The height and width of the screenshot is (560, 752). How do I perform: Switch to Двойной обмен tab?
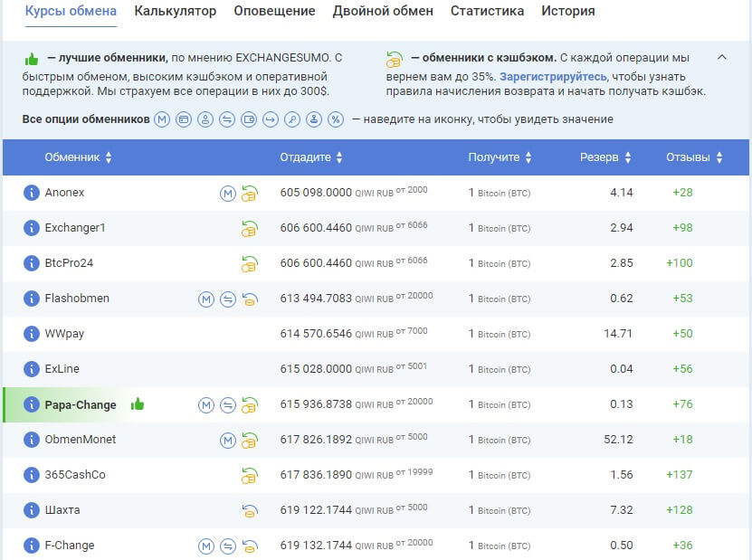click(383, 11)
